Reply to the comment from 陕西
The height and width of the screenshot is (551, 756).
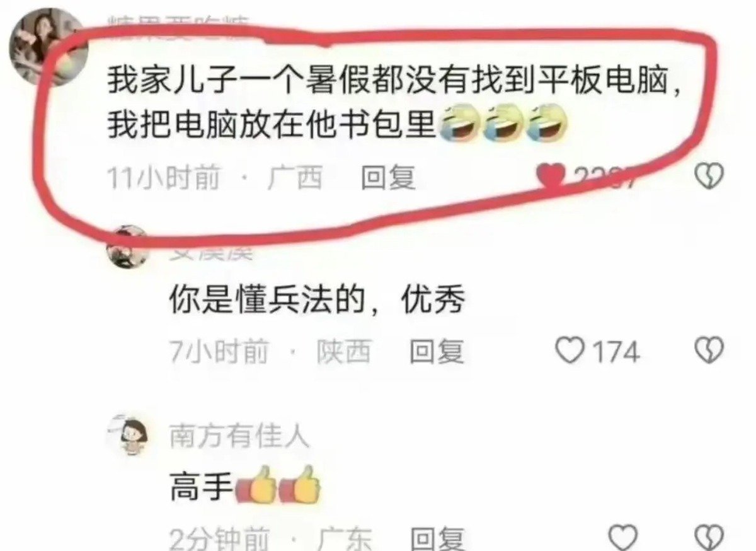[x=437, y=351]
